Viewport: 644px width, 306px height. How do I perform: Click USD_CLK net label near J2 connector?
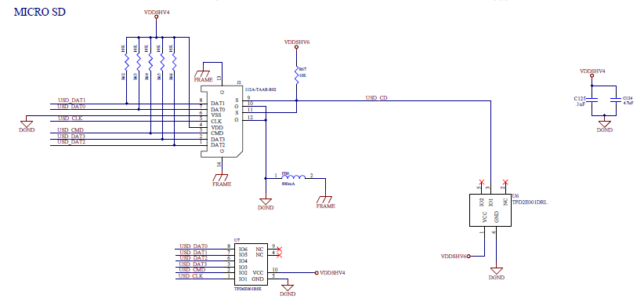pos(71,118)
